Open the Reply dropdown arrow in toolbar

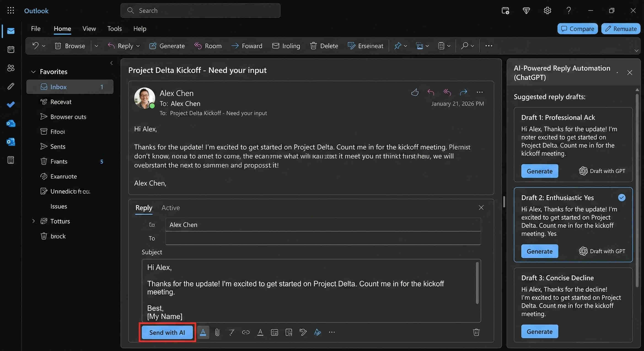(138, 46)
